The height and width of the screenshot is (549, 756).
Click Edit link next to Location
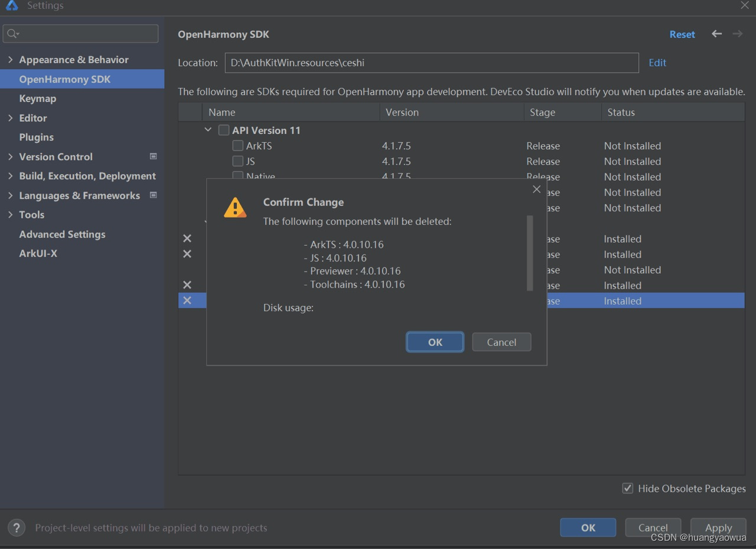[657, 63]
